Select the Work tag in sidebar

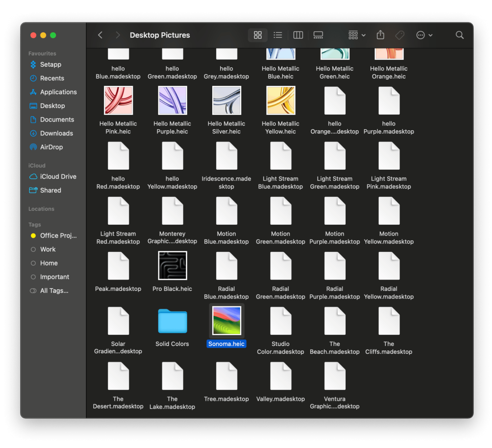click(x=48, y=249)
